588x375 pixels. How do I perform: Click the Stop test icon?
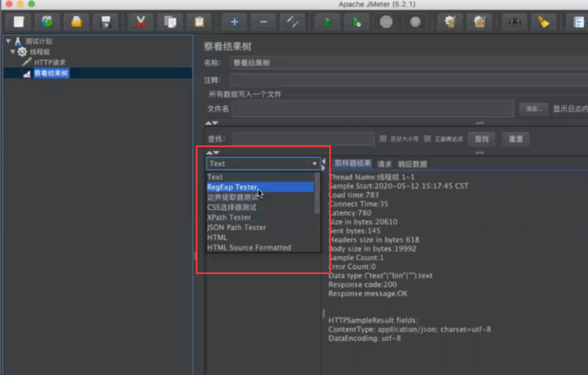point(386,22)
